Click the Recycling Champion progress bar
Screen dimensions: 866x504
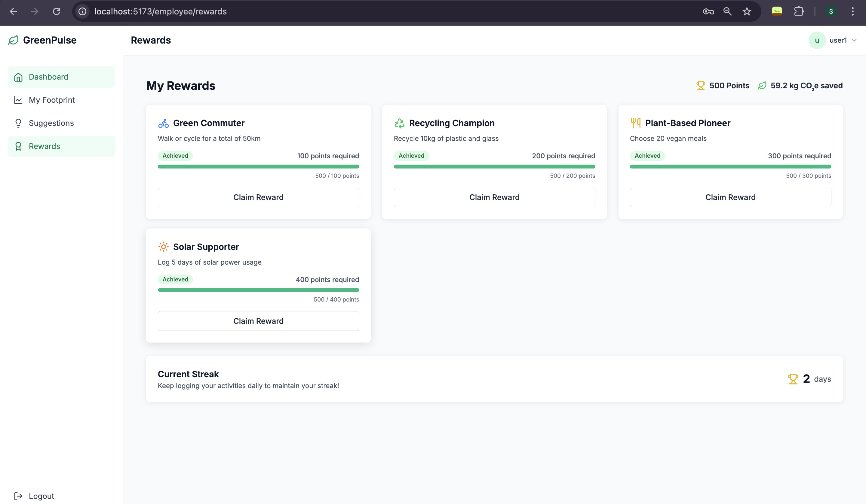click(x=494, y=166)
